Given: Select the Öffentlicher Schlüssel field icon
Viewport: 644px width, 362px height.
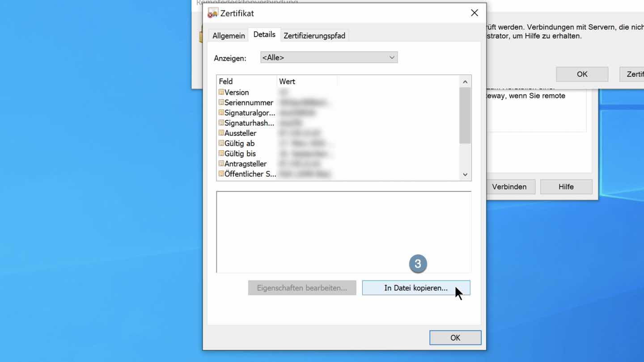Looking at the screenshot, I should pyautogui.click(x=221, y=174).
